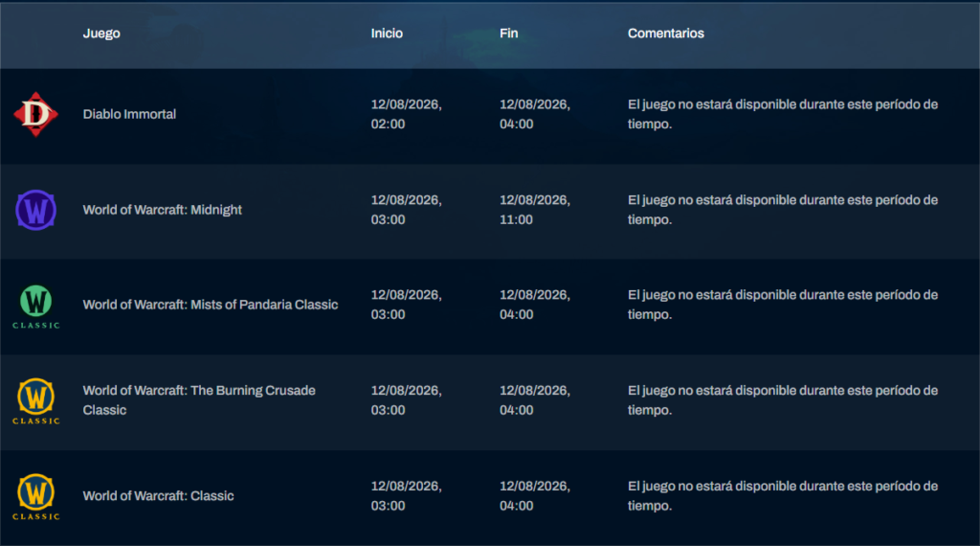
Task: Click Burning Crusade Classic start time
Action: (x=406, y=400)
